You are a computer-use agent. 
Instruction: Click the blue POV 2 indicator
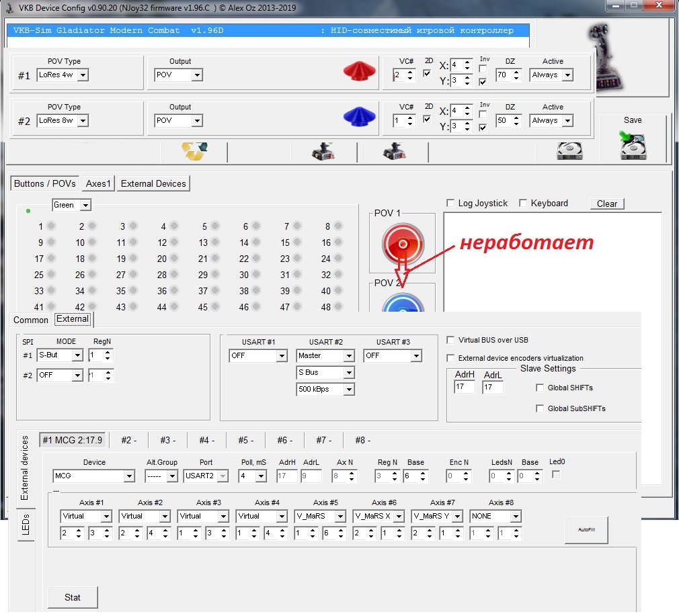point(402,303)
